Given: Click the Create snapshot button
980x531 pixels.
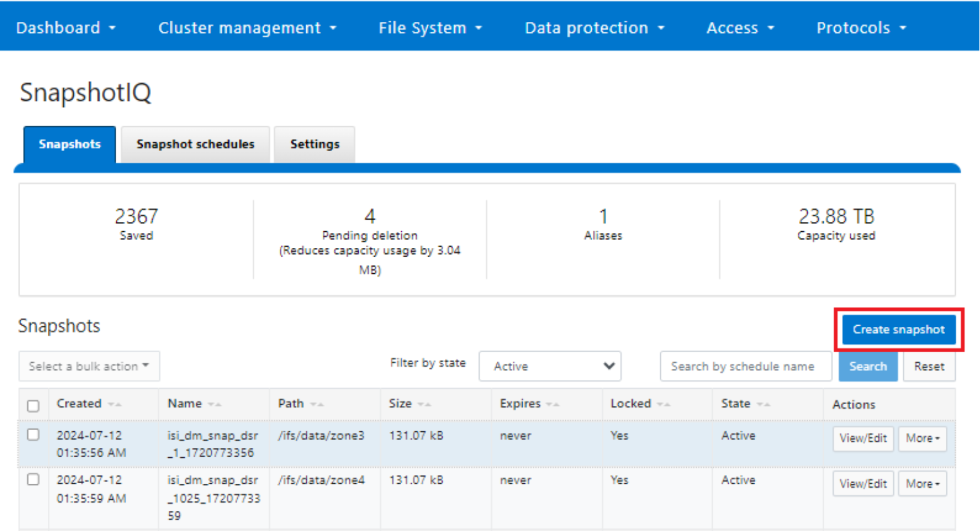Looking at the screenshot, I should tap(899, 329).
